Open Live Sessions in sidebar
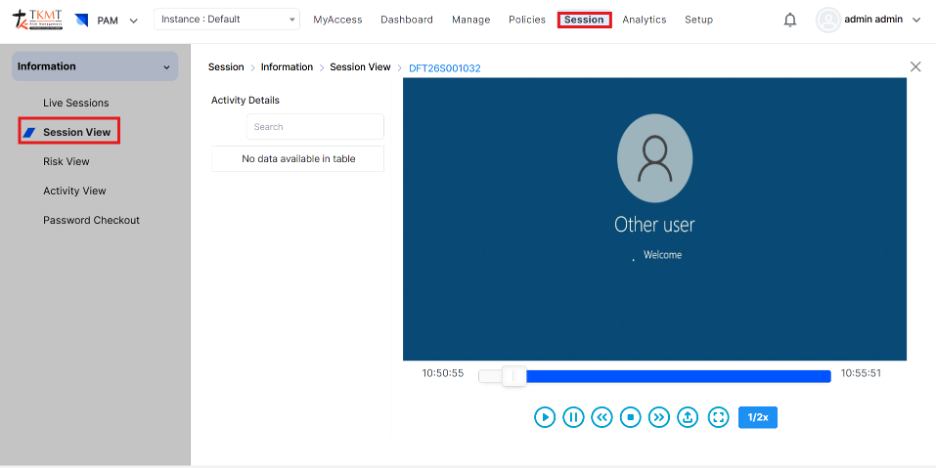Image resolution: width=936 pixels, height=468 pixels. (76, 103)
